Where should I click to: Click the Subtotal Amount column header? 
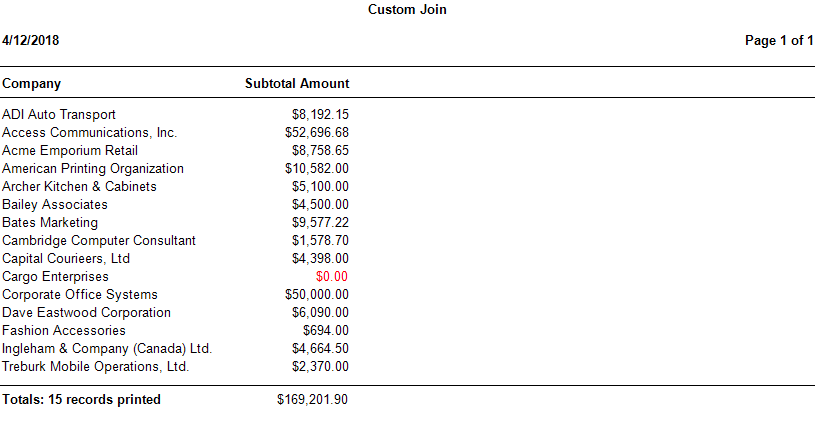[x=297, y=84]
